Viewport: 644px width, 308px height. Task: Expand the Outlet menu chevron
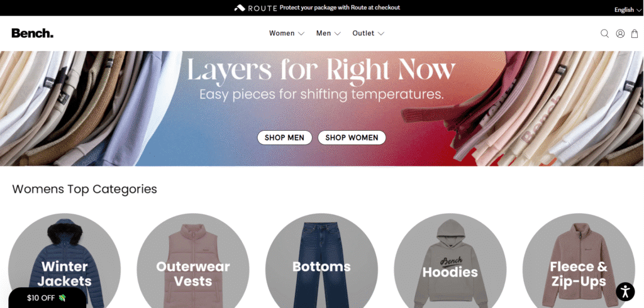380,34
